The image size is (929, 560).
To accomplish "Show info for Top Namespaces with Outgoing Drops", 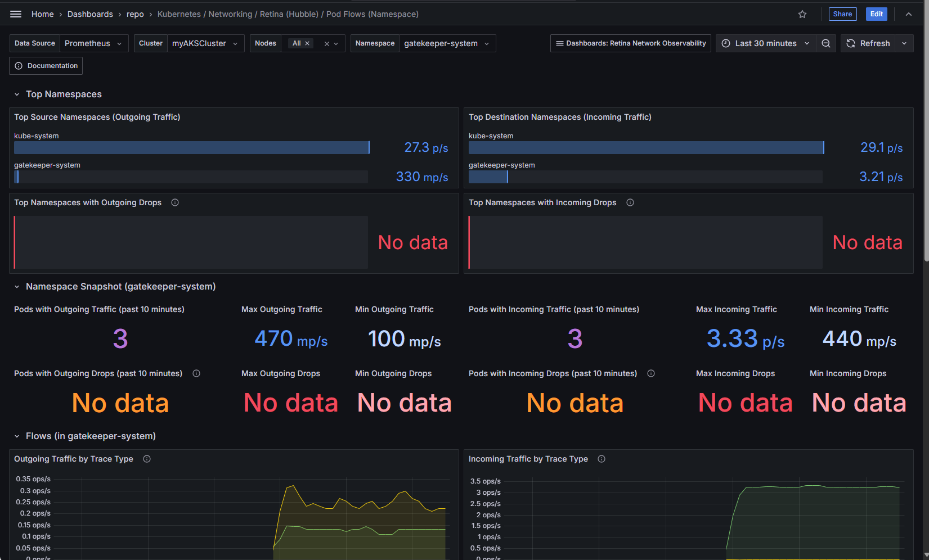I will pos(175,202).
